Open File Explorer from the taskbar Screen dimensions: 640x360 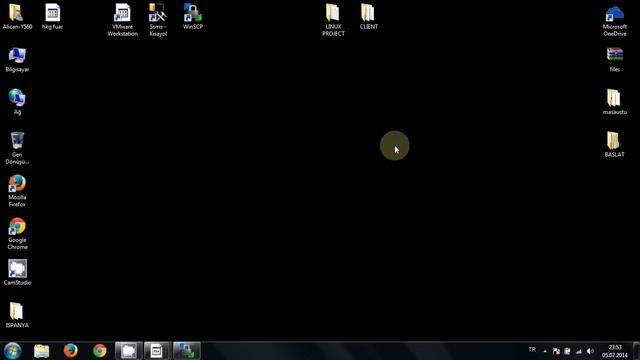pos(42,351)
